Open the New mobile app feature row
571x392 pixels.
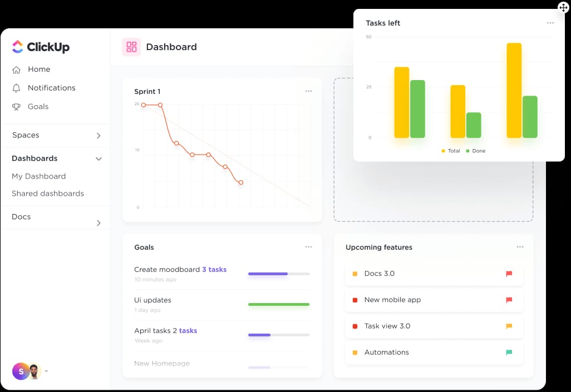(434, 300)
